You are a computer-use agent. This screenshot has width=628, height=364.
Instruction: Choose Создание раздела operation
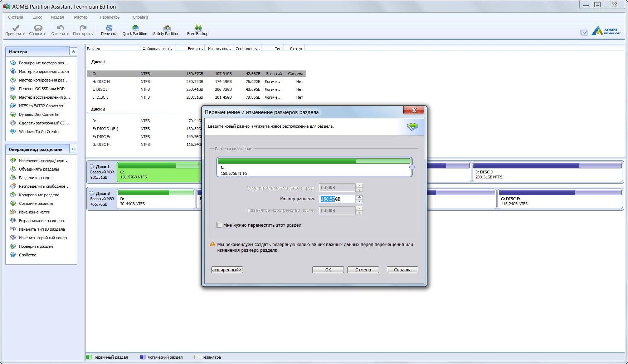pyautogui.click(x=31, y=203)
